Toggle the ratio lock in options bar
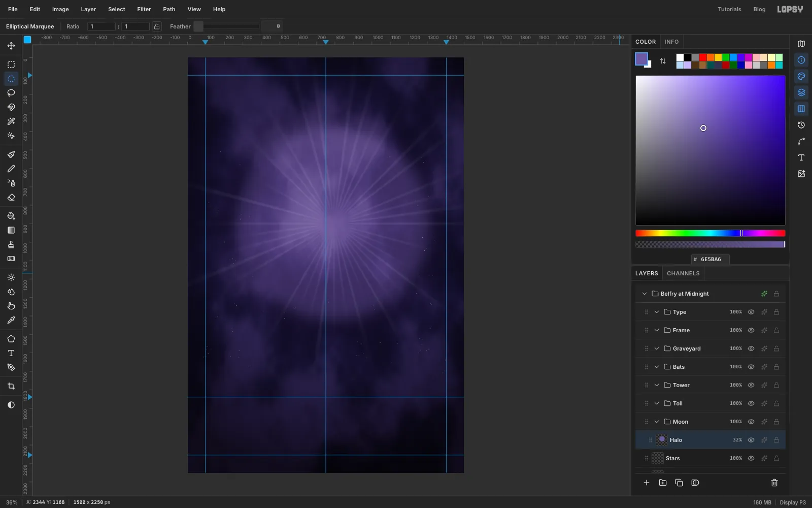812x508 pixels. click(157, 26)
